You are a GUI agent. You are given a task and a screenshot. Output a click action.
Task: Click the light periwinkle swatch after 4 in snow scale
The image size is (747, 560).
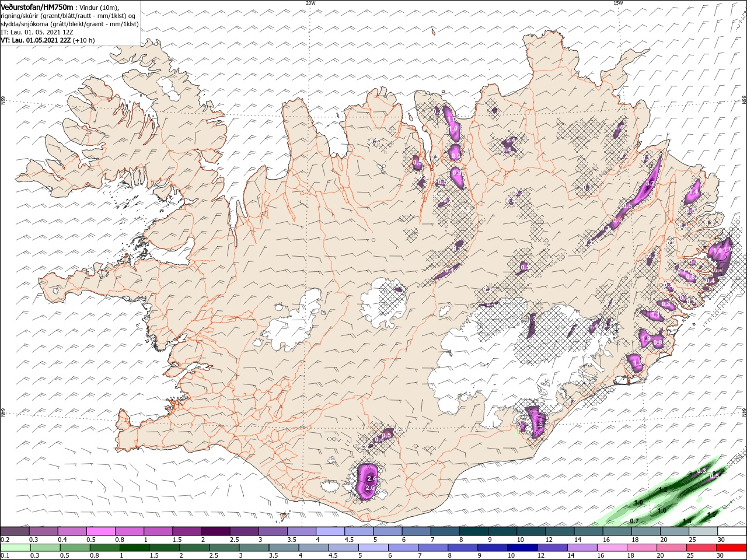329,531
